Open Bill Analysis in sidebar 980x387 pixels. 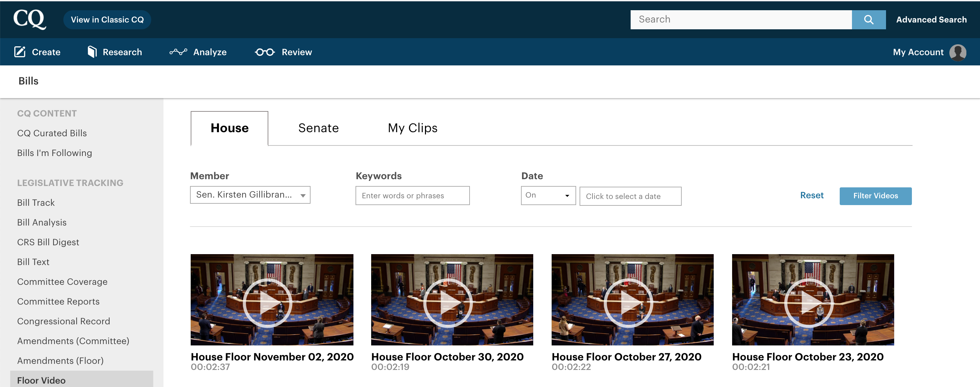click(x=42, y=222)
